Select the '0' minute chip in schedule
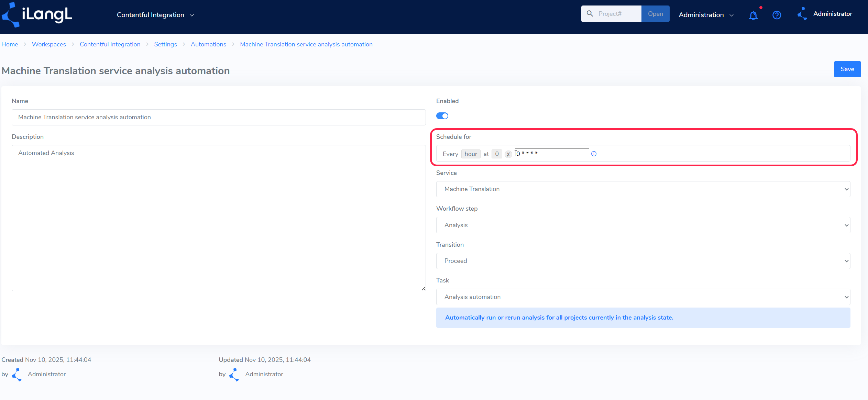Image resolution: width=868 pixels, height=400 pixels. tap(497, 154)
